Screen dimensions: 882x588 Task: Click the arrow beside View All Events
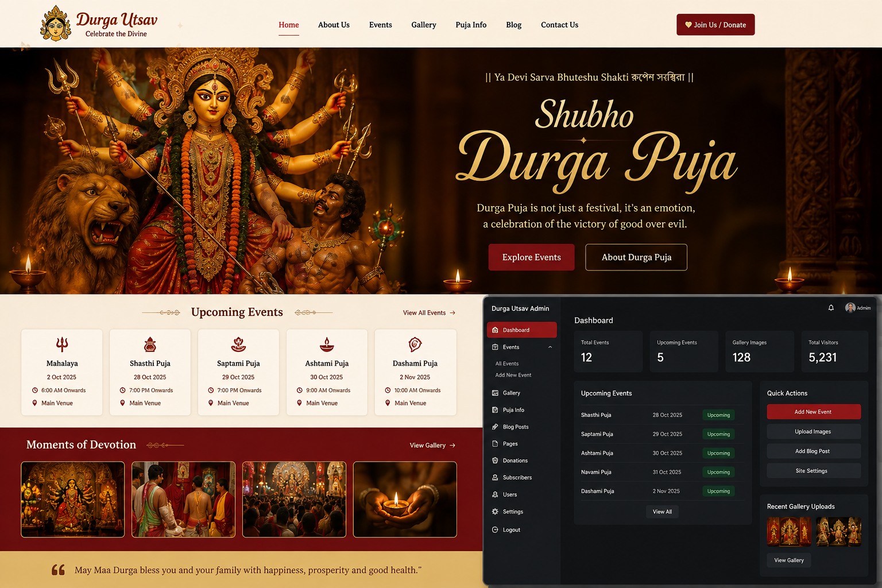pyautogui.click(x=452, y=313)
